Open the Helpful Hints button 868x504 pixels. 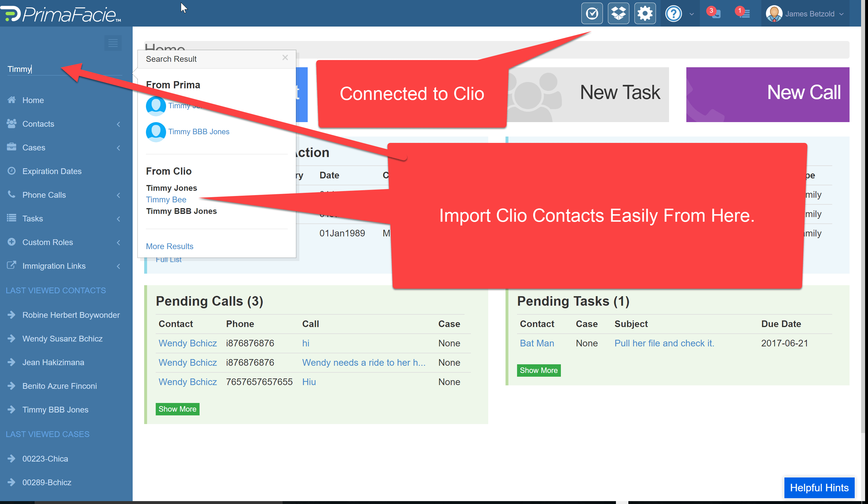tap(819, 488)
